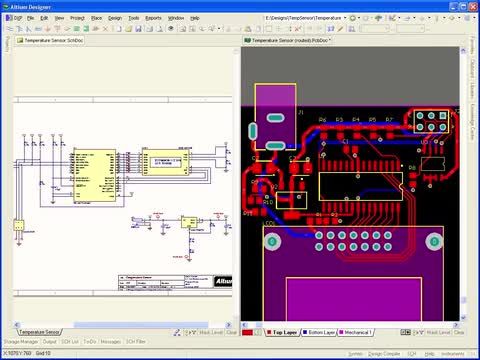480x360 pixels.
Task: Click Mask Level in schematic panel
Action: 211,332
